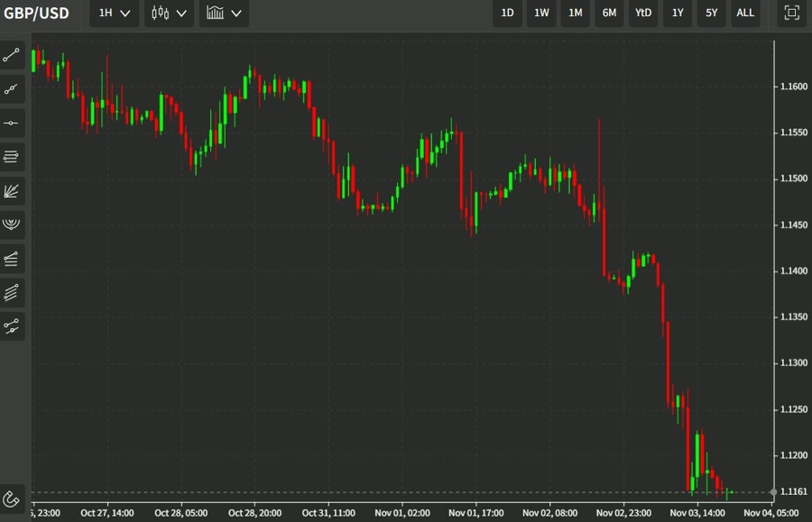Screen dimensions: 812x522
Task: Set range to 1M
Action: point(576,13)
